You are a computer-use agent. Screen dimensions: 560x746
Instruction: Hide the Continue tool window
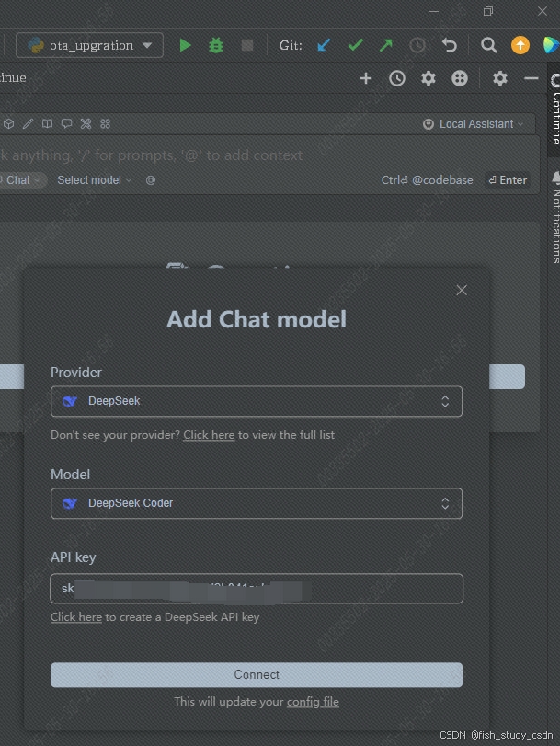(531, 78)
